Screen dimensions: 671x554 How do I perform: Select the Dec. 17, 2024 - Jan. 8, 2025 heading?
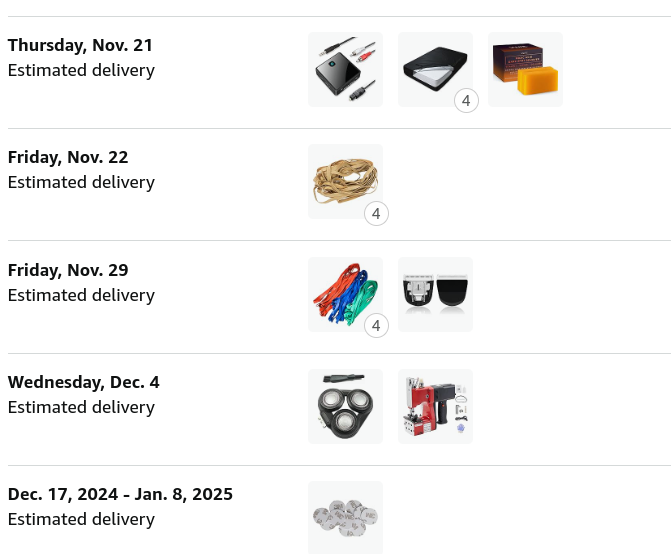(120, 494)
